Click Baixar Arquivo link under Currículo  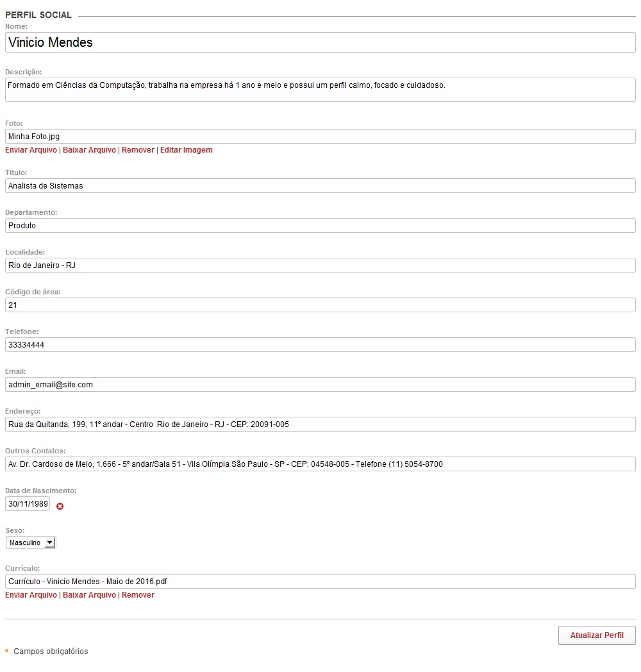(x=89, y=595)
